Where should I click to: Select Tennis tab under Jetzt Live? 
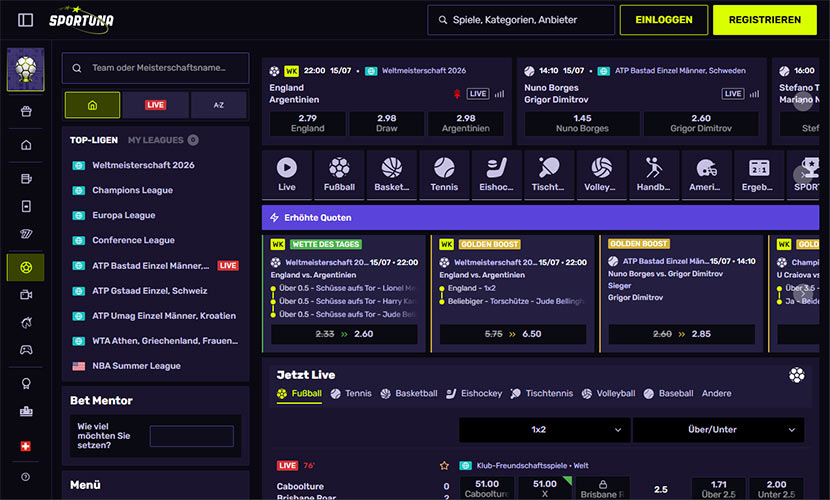coord(351,394)
